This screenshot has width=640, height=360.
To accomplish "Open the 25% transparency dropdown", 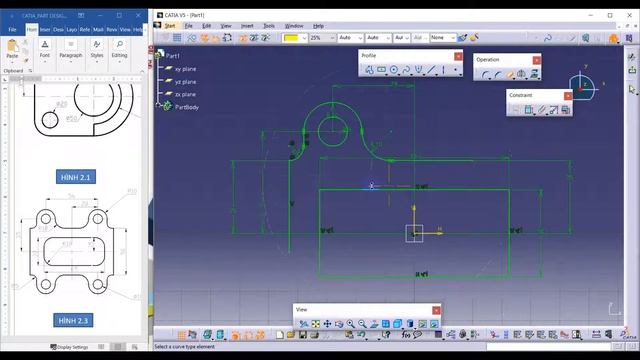I will coord(332,38).
